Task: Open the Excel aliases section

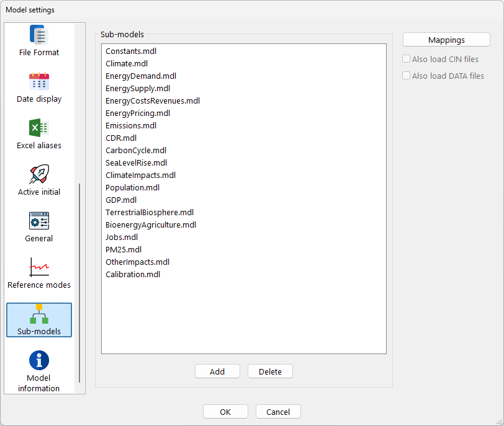Action: pyautogui.click(x=39, y=129)
